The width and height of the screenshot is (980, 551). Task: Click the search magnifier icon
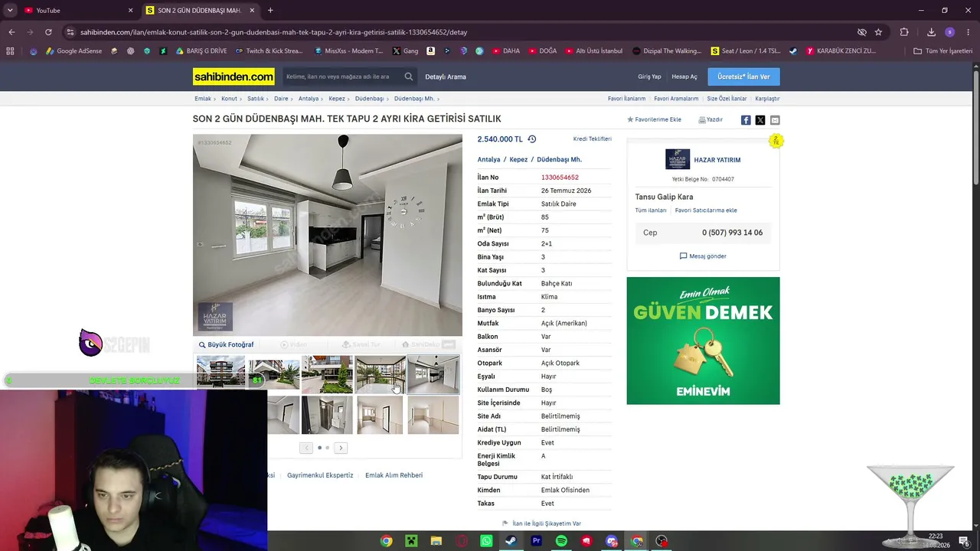coord(409,77)
